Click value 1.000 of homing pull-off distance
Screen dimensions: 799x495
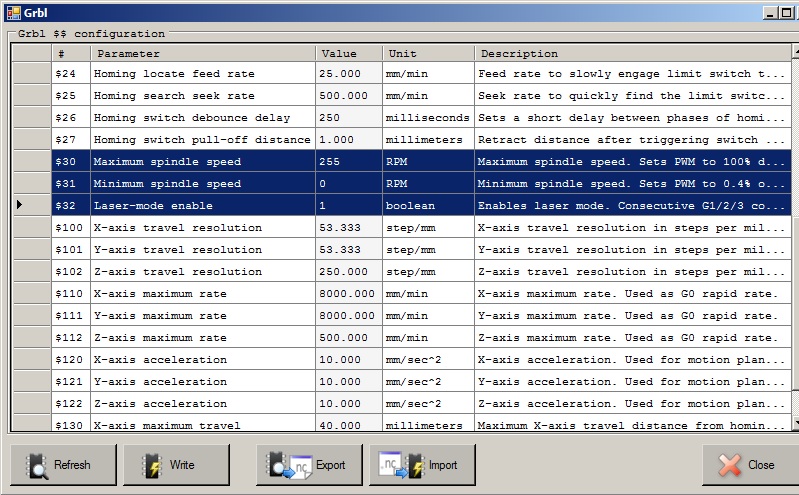pyautogui.click(x=349, y=139)
